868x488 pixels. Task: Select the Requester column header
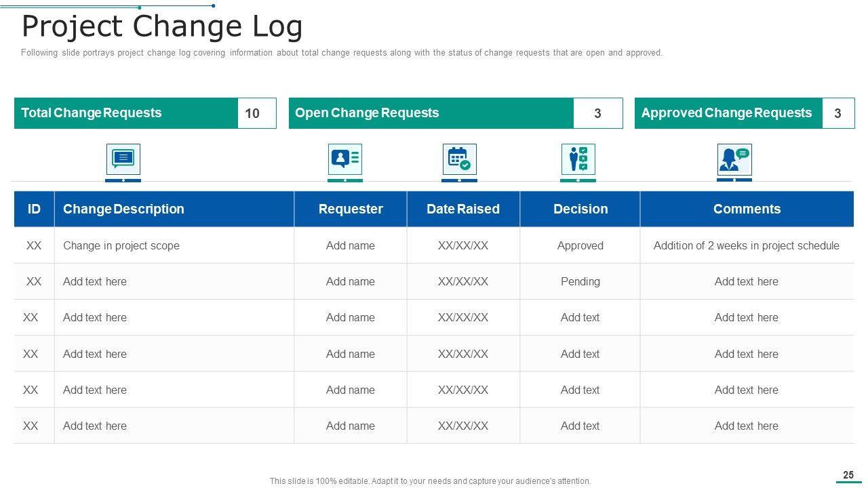click(x=351, y=209)
